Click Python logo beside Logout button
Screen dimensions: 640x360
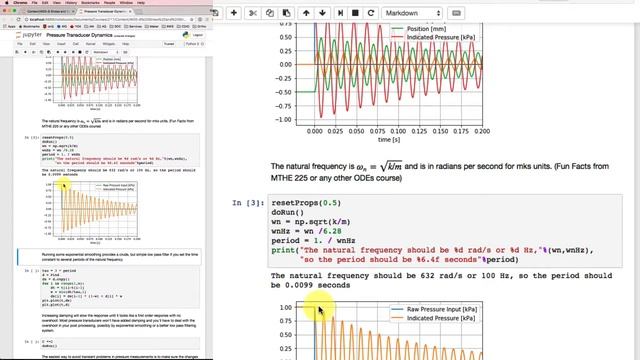tap(186, 35)
